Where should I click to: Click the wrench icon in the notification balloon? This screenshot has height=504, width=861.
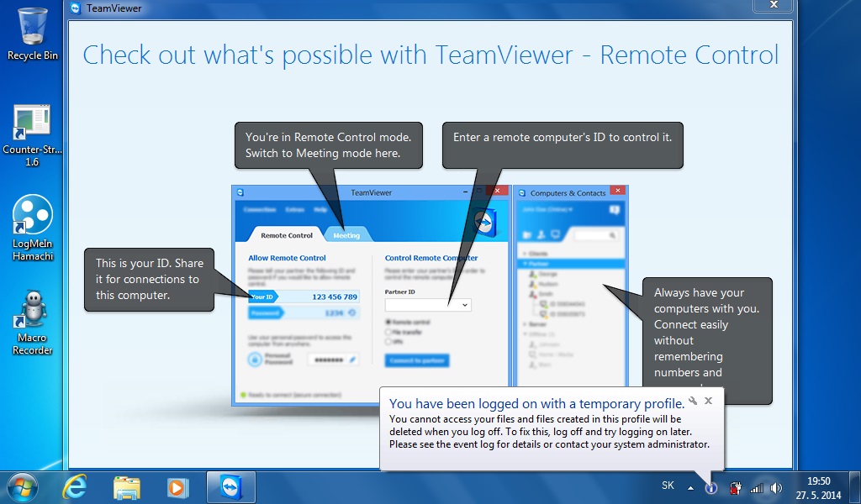(x=693, y=401)
